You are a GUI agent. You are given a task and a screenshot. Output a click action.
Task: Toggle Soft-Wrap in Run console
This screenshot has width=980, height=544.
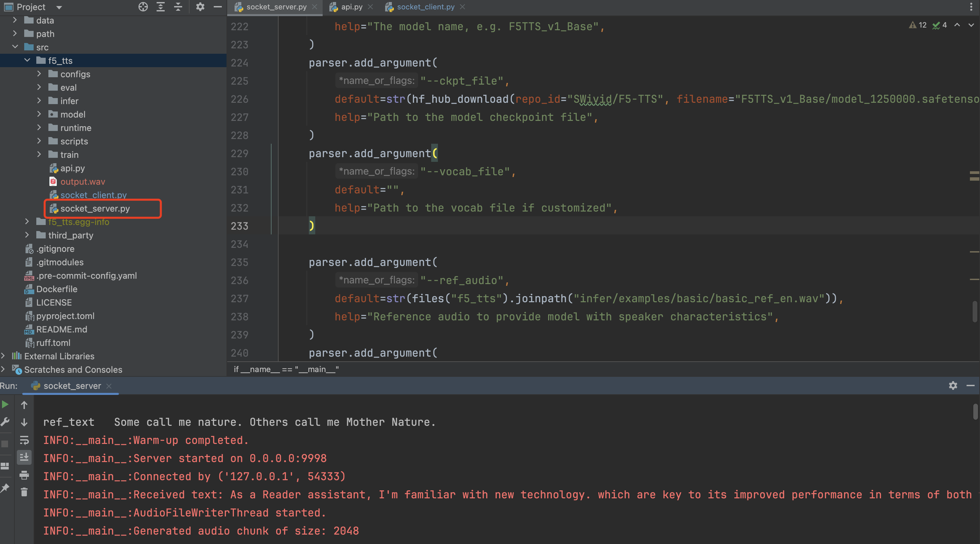coord(24,440)
